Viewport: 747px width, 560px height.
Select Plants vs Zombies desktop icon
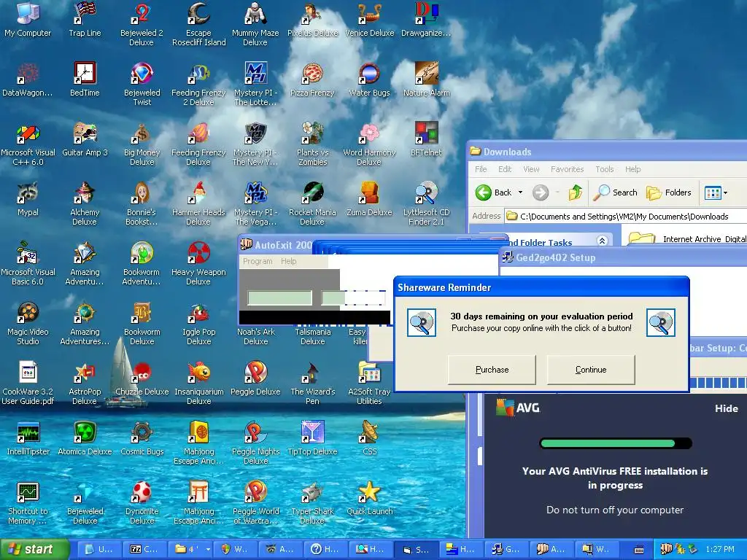(312, 144)
